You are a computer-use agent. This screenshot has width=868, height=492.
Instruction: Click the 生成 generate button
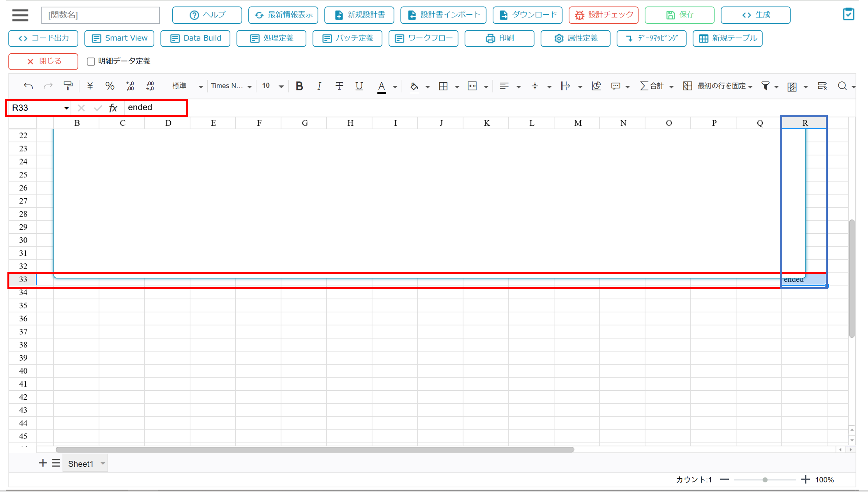tap(756, 15)
